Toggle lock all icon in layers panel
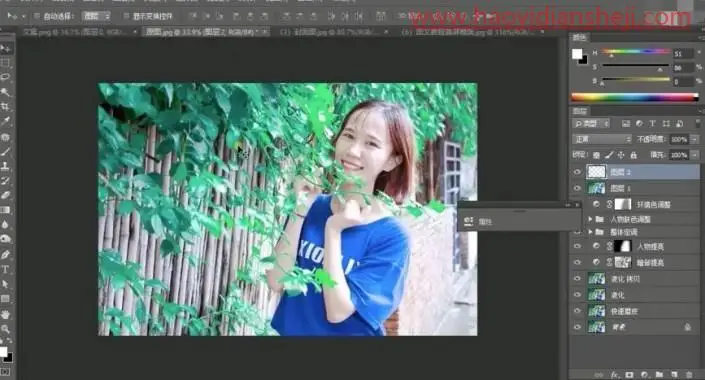 click(634, 155)
